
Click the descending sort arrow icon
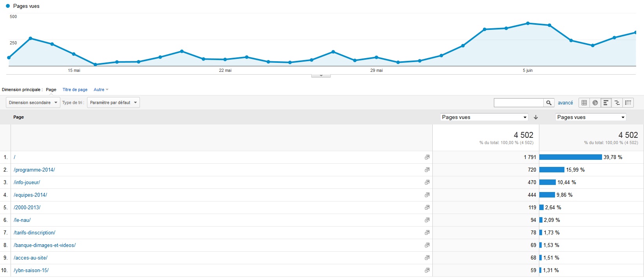536,117
